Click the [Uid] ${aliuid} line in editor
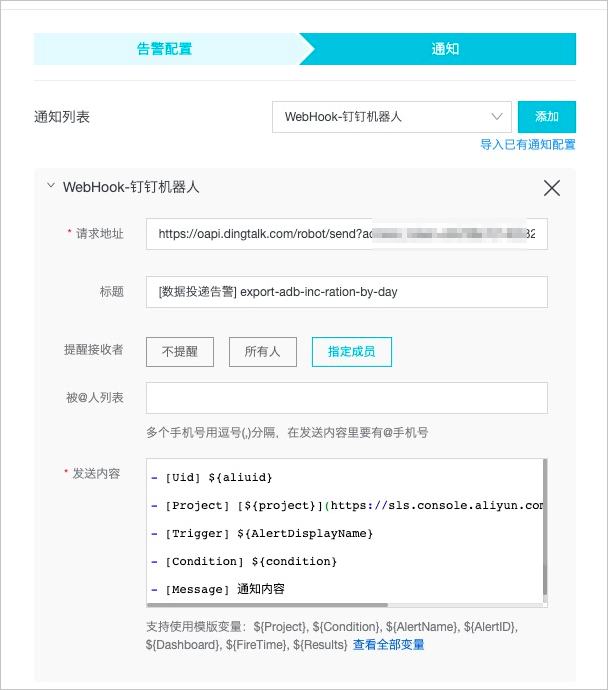608x690 pixels. click(212, 477)
